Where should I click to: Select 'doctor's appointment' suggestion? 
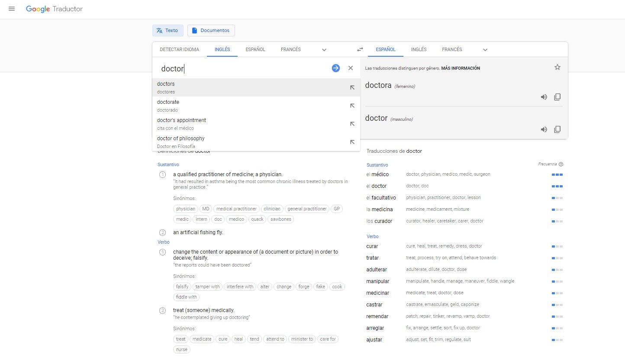coord(182,120)
